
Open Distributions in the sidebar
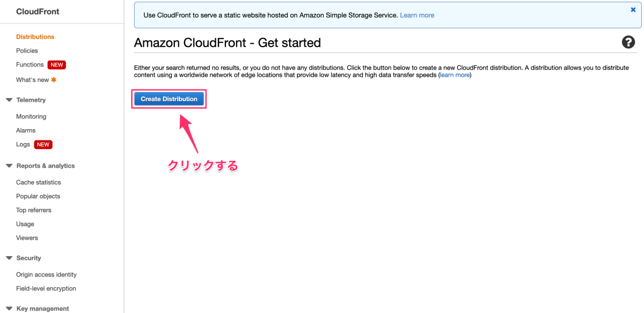[35, 37]
